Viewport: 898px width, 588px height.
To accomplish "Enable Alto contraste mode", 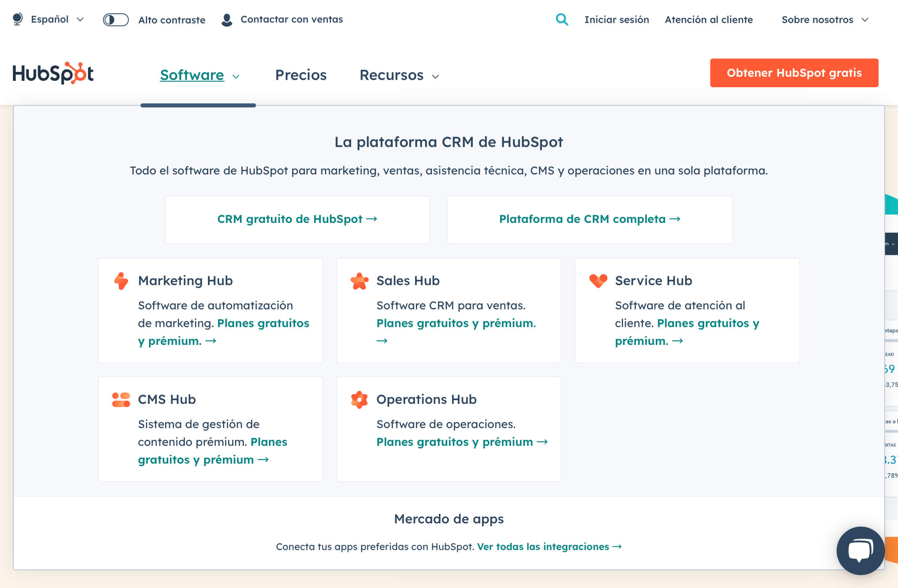I will tap(115, 19).
